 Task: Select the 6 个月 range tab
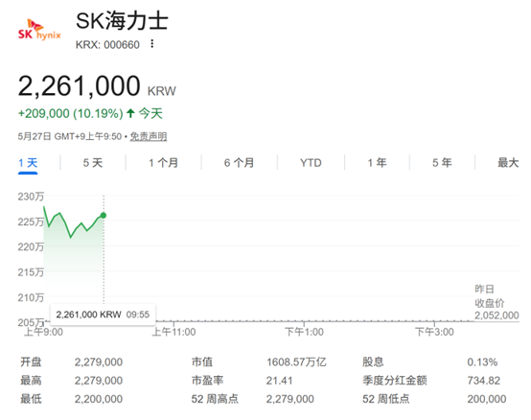point(239,163)
